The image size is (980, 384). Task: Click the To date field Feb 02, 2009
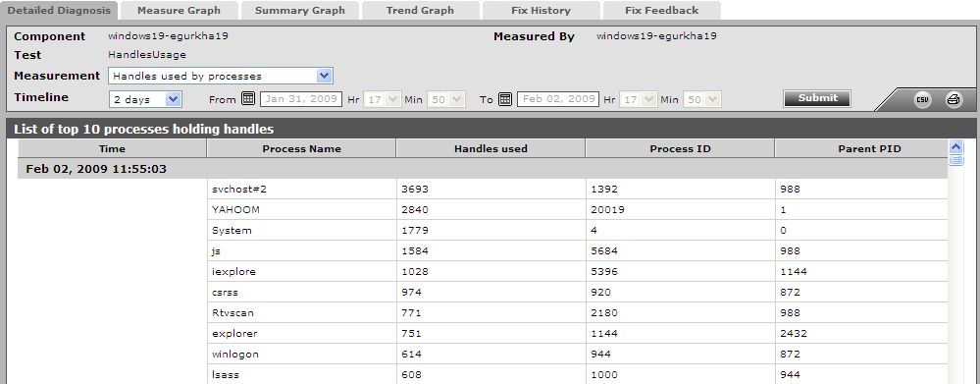558,99
